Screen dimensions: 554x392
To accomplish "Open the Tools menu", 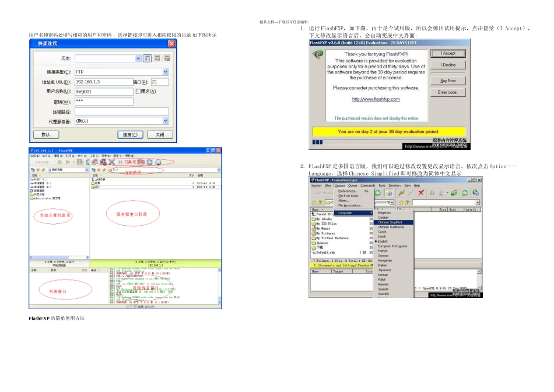I will click(x=382, y=185).
